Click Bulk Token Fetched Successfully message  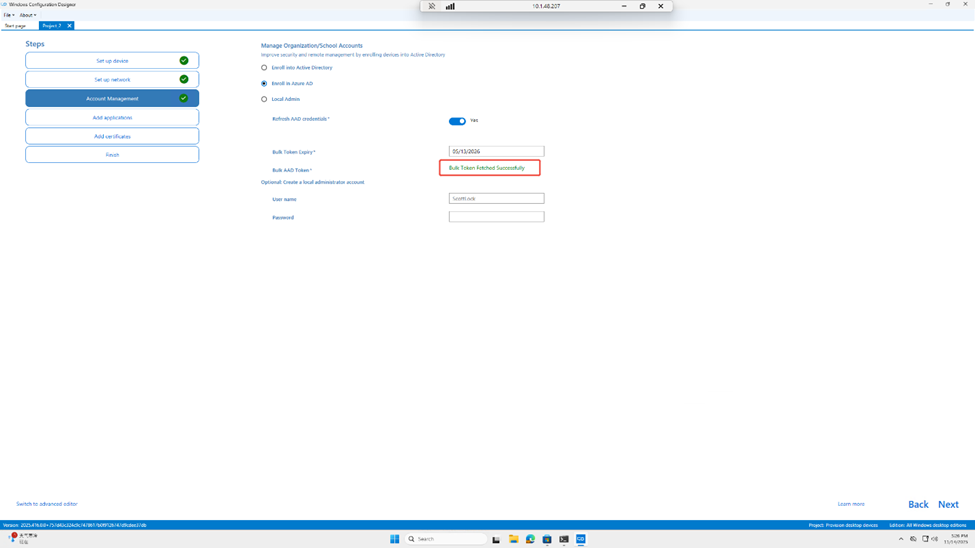(487, 168)
